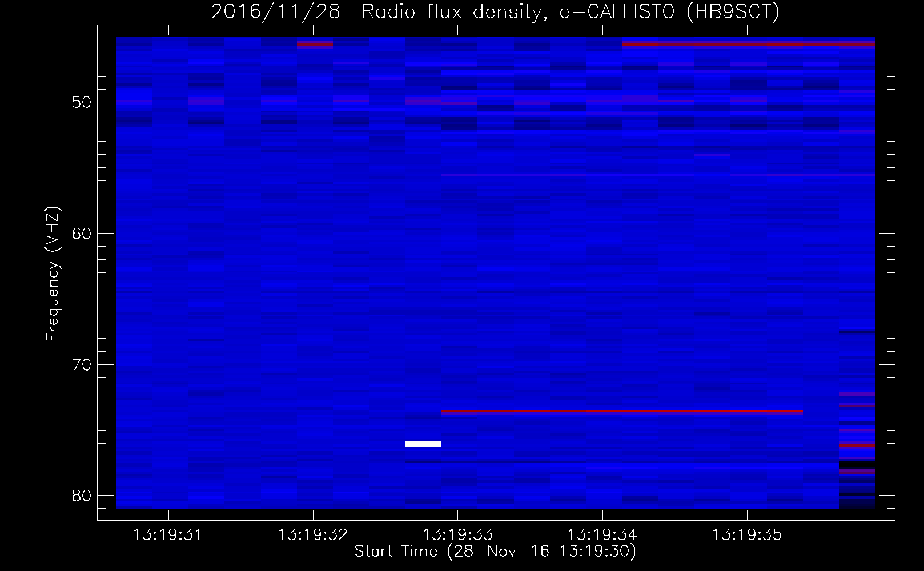Select the 'Frequency (MHZ)' axis label
The height and width of the screenshot is (571, 924).
(53, 274)
